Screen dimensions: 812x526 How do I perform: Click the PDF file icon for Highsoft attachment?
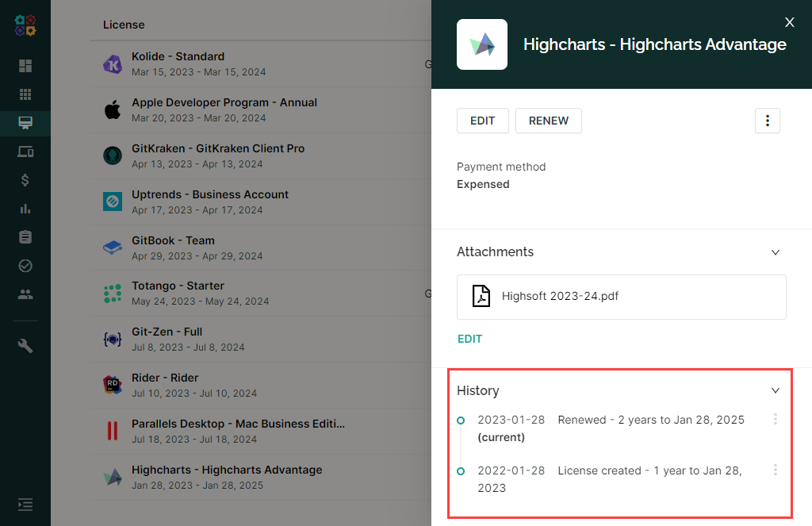[481, 297]
